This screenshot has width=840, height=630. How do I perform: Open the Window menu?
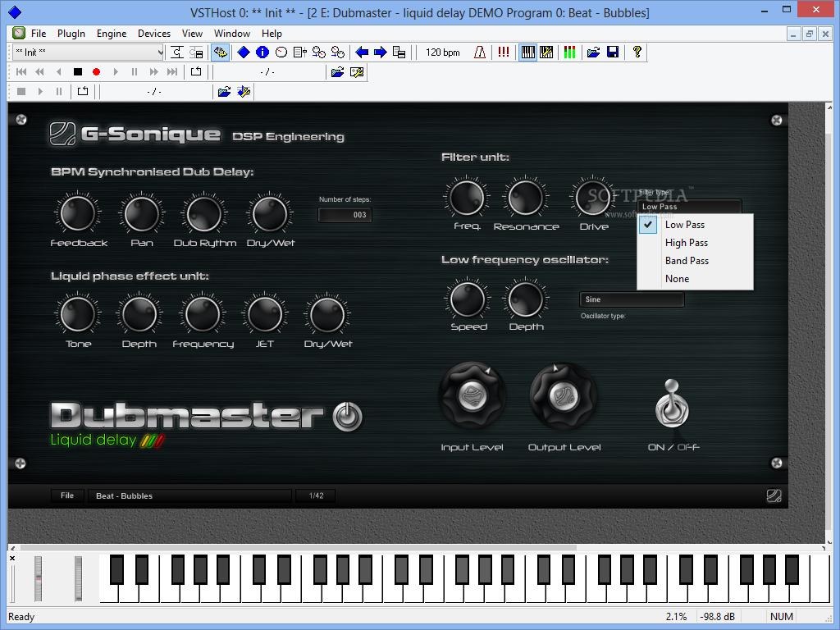tap(232, 33)
